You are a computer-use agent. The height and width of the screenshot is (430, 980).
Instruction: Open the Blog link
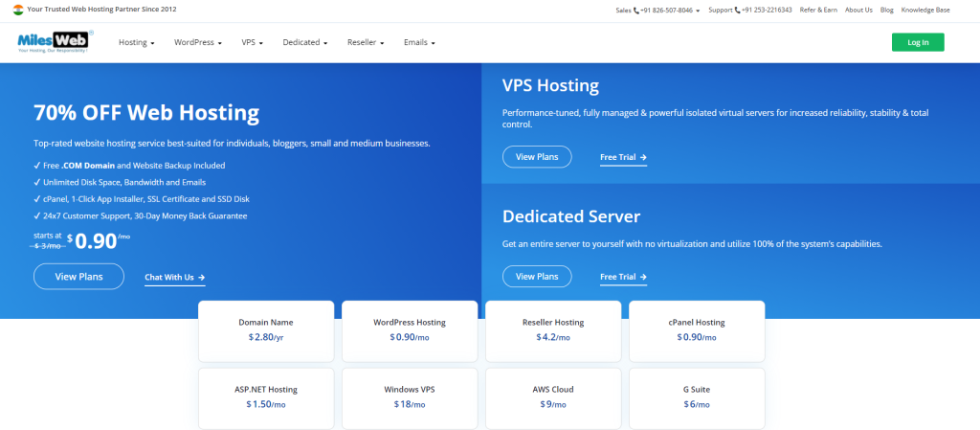886,10
